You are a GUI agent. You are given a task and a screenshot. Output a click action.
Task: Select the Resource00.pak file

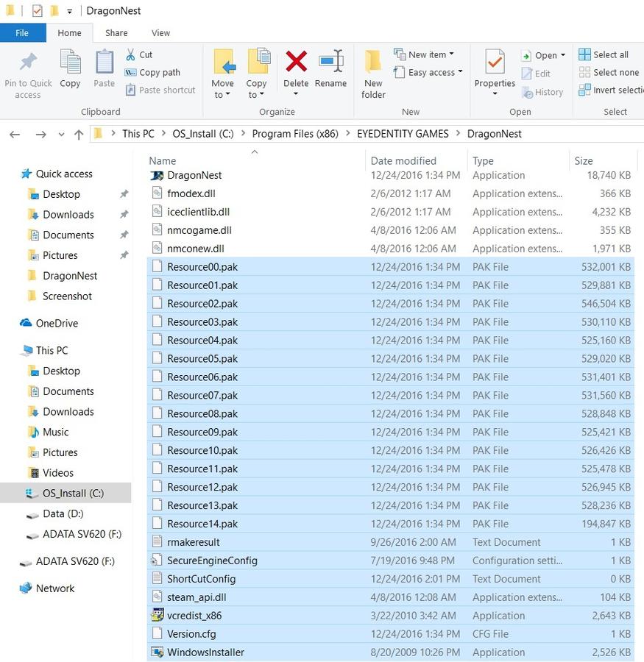pos(391,267)
